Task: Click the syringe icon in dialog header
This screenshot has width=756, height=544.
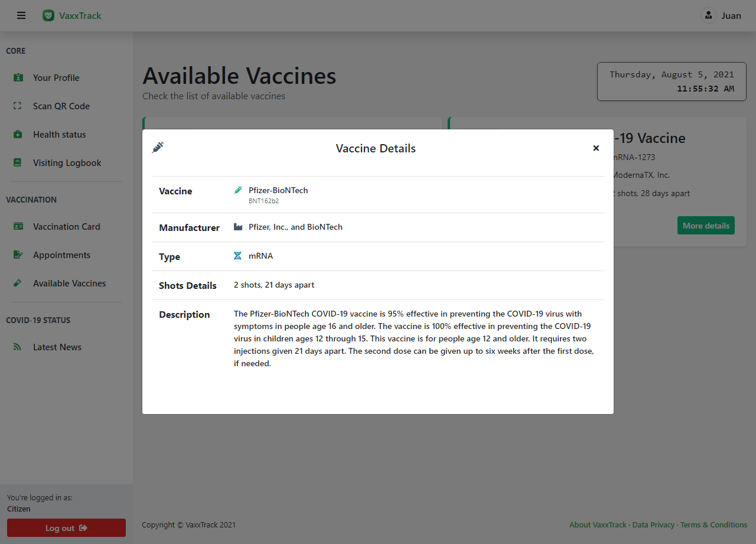Action: click(x=158, y=147)
